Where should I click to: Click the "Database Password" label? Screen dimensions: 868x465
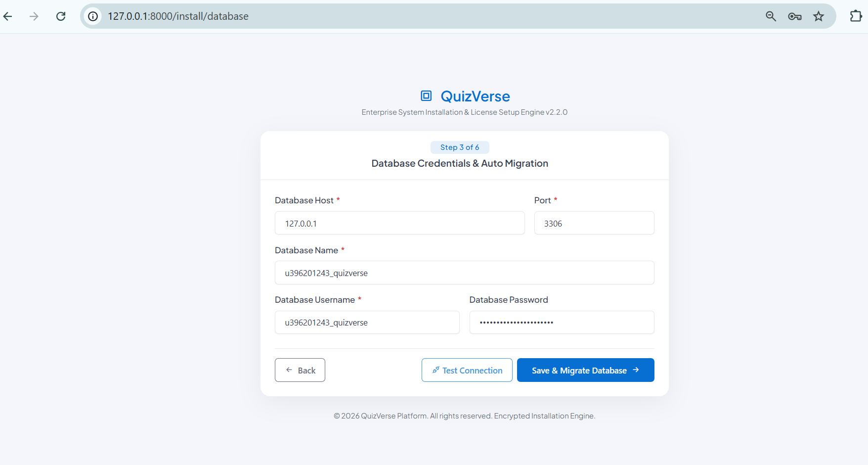(x=509, y=300)
